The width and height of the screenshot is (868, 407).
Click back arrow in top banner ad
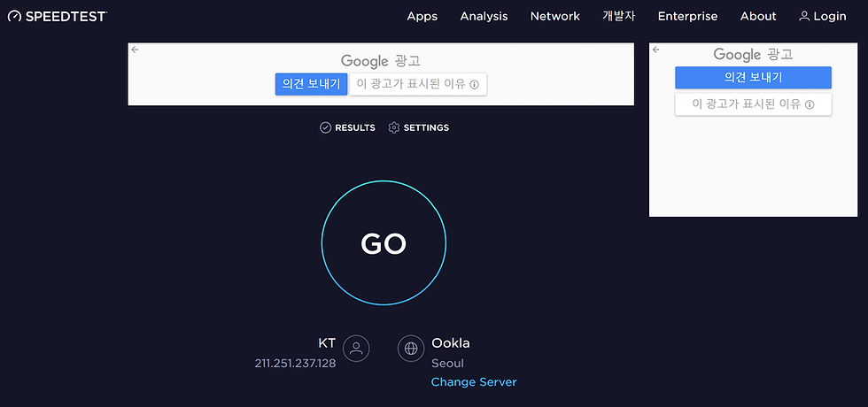pos(135,50)
